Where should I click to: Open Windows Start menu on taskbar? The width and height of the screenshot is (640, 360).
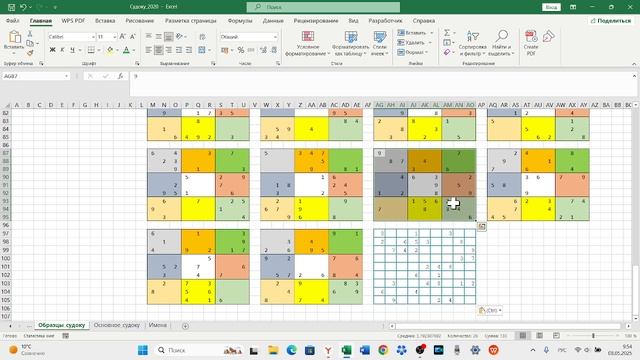(142, 350)
